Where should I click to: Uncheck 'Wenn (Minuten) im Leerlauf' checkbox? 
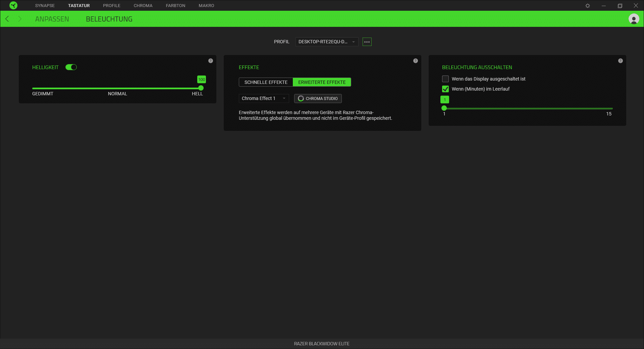point(445,89)
